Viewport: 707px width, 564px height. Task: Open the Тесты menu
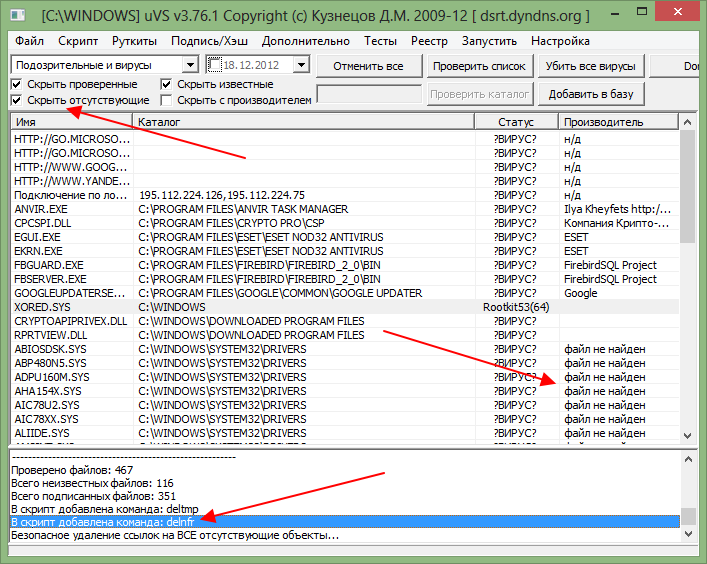point(381,41)
